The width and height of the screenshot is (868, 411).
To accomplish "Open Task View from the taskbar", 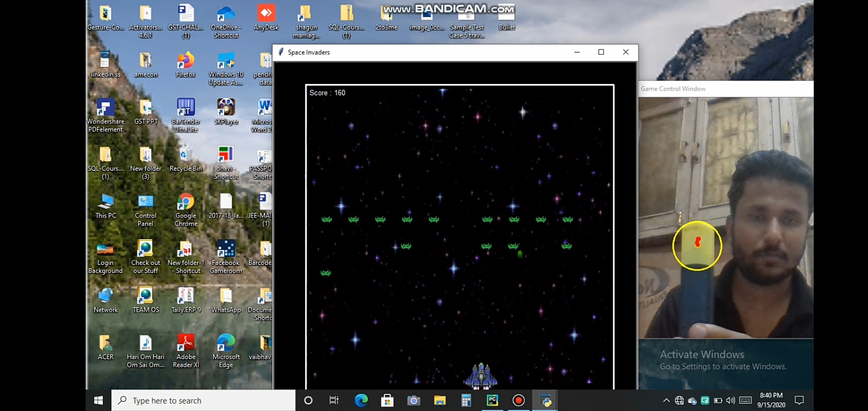I will click(333, 400).
